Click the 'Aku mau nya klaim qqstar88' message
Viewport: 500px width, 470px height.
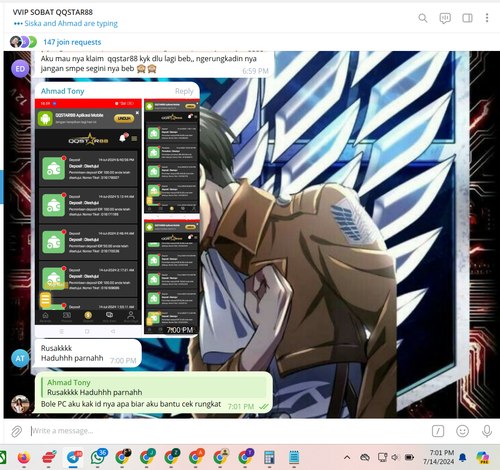pyautogui.click(x=153, y=63)
